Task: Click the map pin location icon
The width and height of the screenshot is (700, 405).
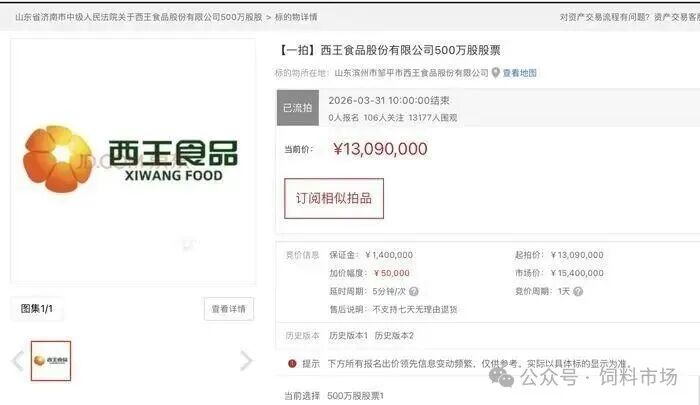Action: pyautogui.click(x=496, y=73)
